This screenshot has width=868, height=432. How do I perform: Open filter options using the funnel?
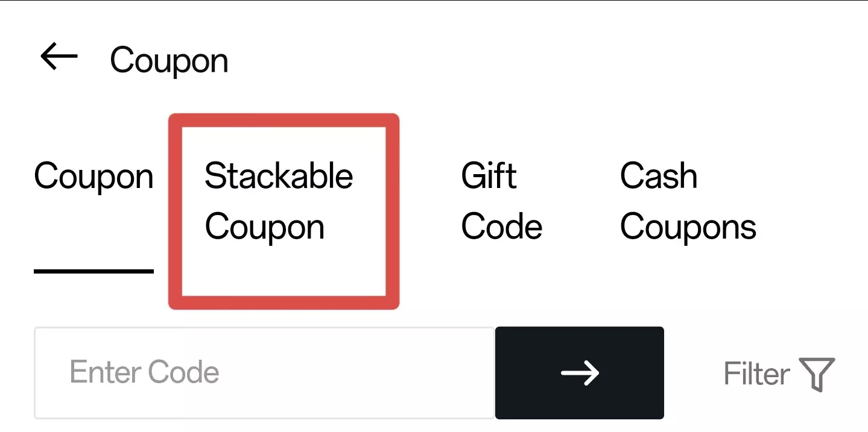coord(817,374)
